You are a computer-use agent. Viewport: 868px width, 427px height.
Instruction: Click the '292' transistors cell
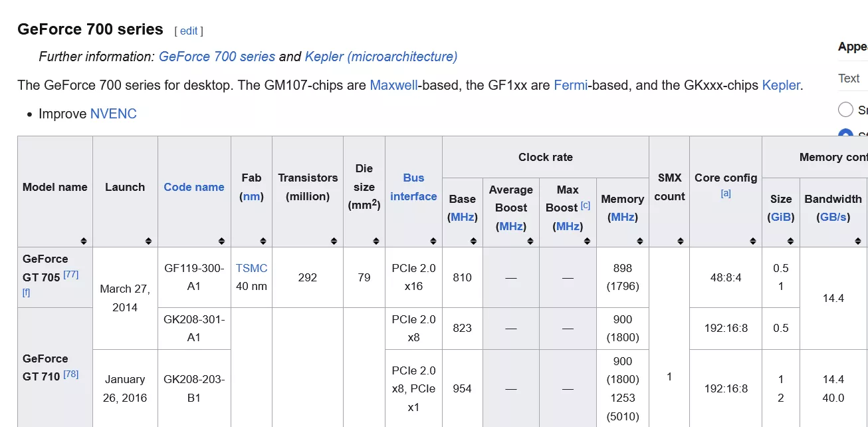(x=308, y=277)
